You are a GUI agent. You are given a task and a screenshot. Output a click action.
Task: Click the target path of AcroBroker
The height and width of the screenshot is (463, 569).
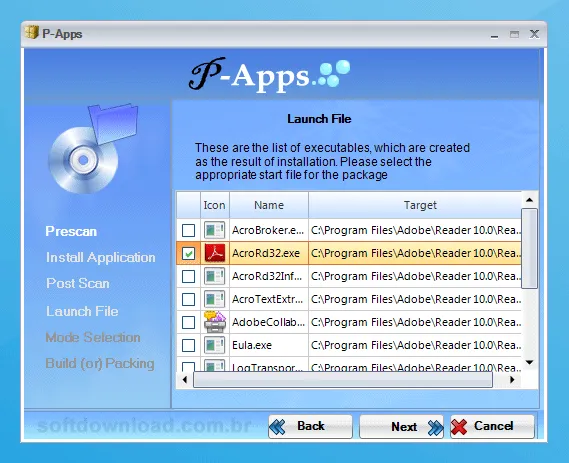coord(415,230)
